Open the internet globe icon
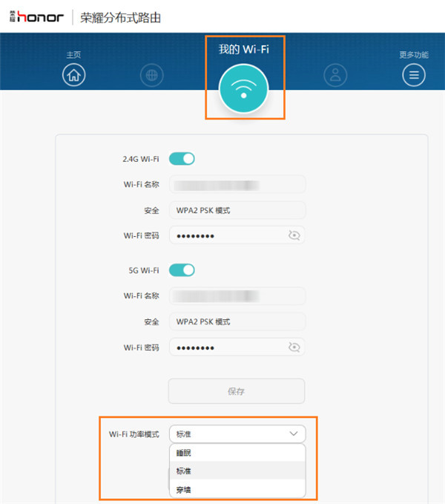This screenshot has width=445, height=504. (152, 75)
